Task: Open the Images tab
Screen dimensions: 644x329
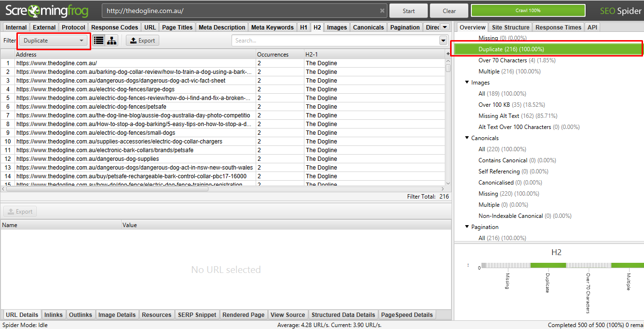Action: point(337,28)
